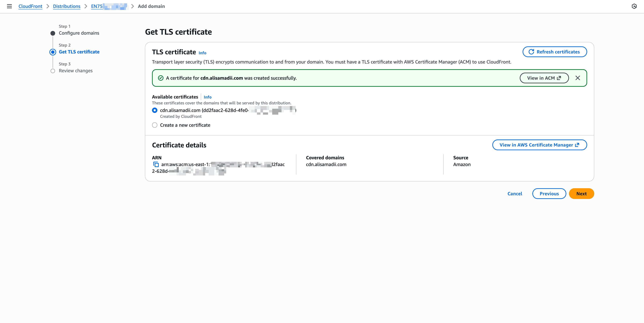Image resolution: width=644 pixels, height=323 pixels.
Task: Choose Create a new certificate option
Action: tap(155, 125)
